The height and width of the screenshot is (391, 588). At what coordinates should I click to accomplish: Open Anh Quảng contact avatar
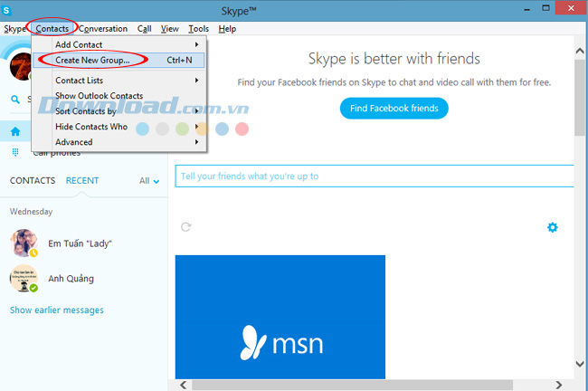[24, 278]
